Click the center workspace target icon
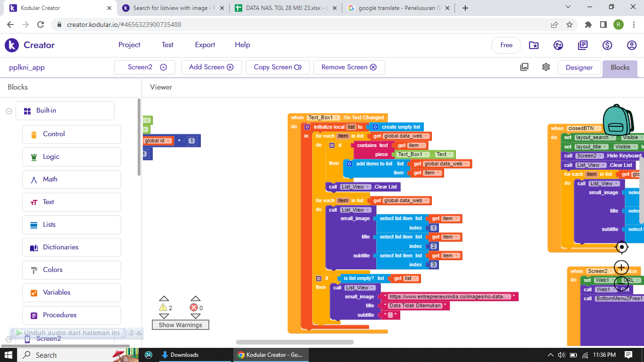This screenshot has height=362, width=644. 622,247
